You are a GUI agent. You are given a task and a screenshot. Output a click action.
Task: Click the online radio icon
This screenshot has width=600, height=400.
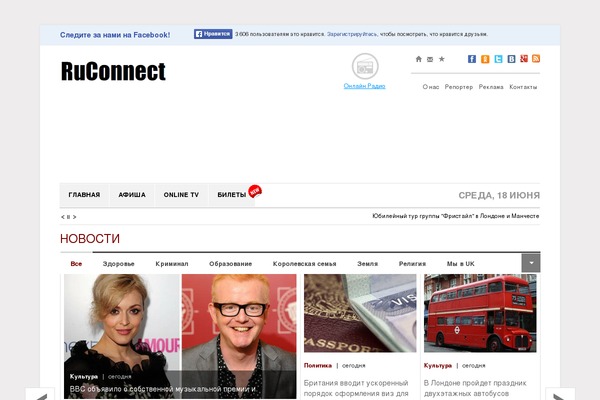point(365,66)
